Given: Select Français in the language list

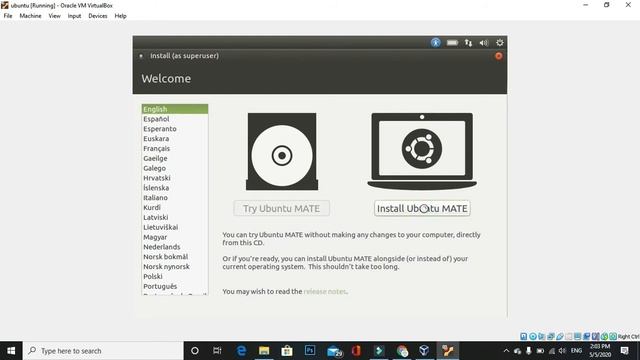Looking at the screenshot, I should [175, 149].
